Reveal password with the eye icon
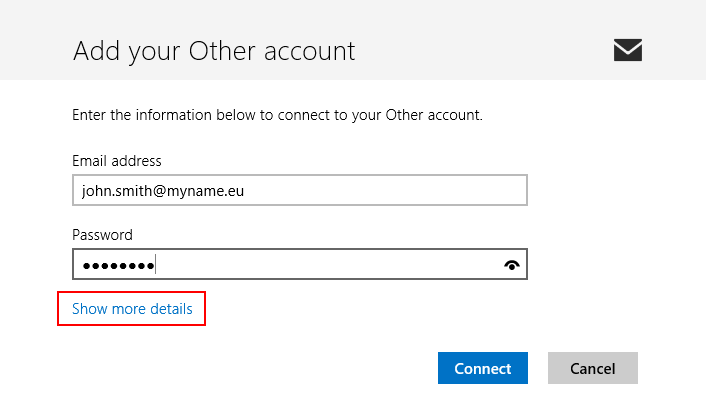The height and width of the screenshot is (399, 706). click(x=511, y=265)
